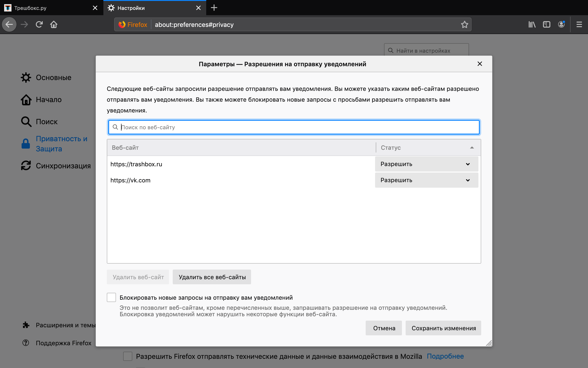Reload the current page
Viewport: 588px width, 368px height.
(x=39, y=24)
